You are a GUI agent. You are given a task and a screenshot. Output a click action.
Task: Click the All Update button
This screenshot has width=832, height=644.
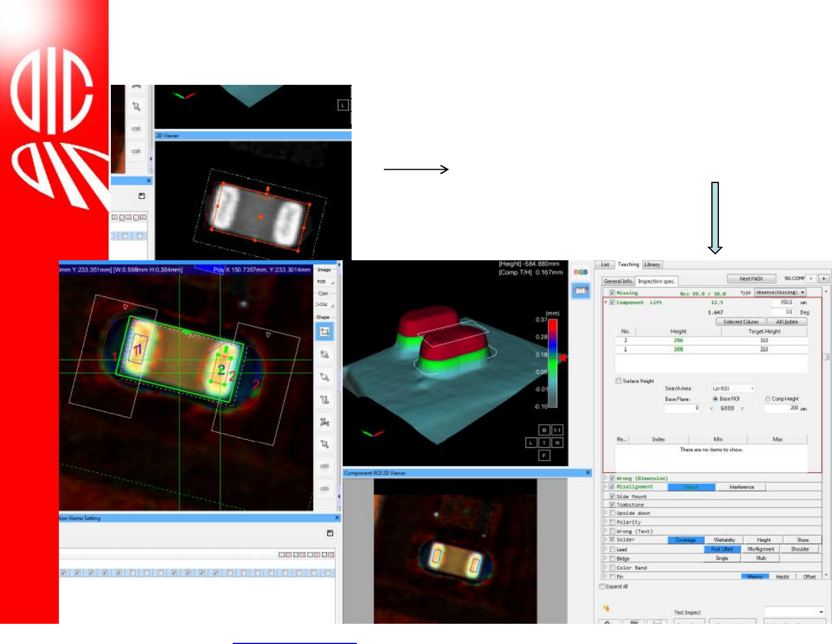(786, 322)
